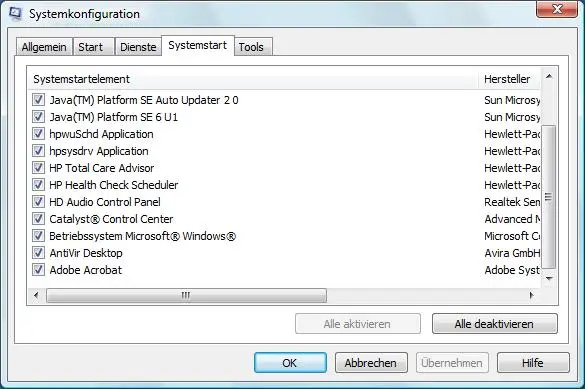Click the Alle deaktivieren button

[494, 324]
